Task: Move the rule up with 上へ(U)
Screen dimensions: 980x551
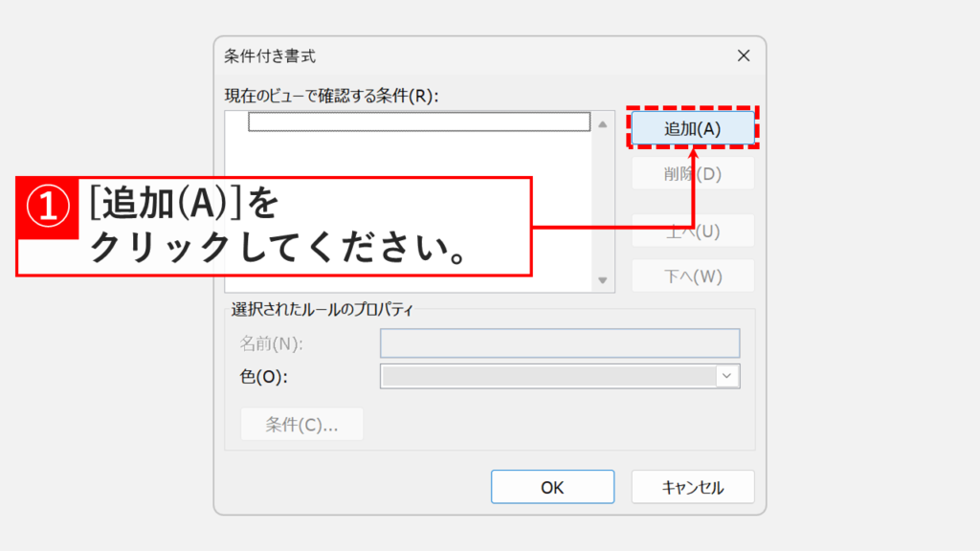Action: pos(693,230)
